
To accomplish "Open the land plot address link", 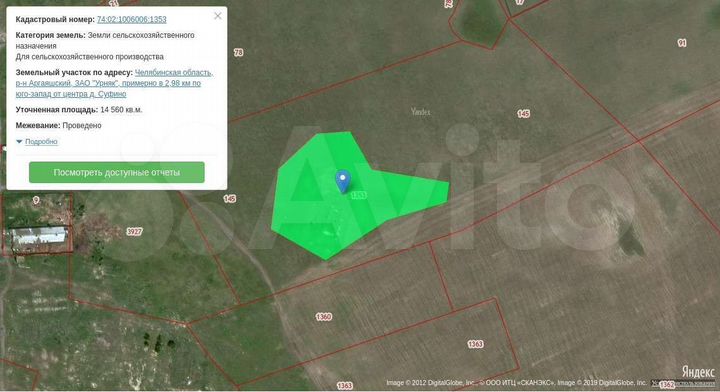I will pos(114,83).
